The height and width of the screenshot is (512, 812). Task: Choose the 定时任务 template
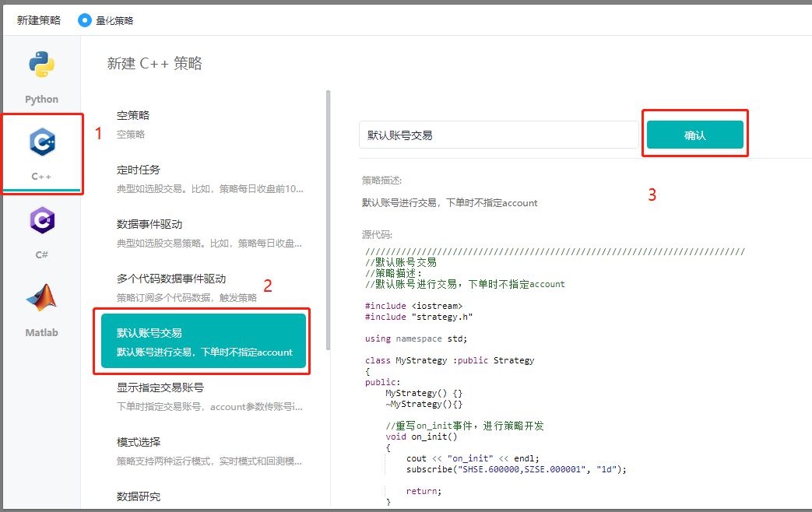[203, 179]
